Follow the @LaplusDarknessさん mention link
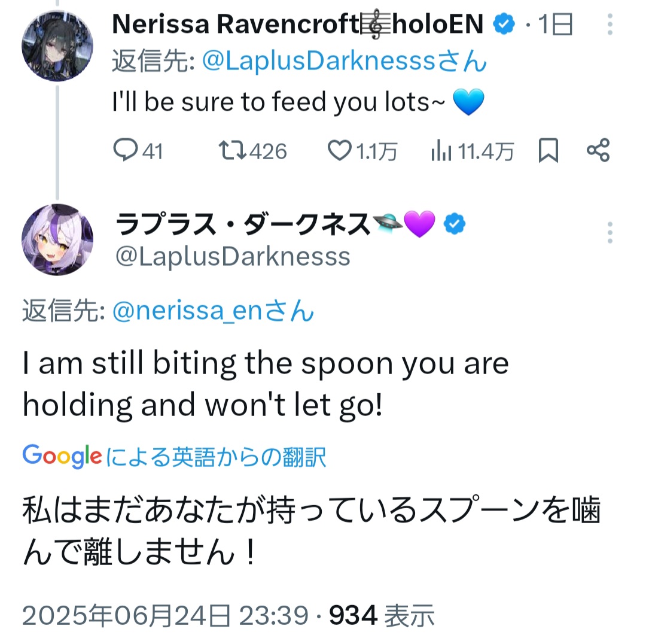The width and height of the screenshot is (646, 644). point(345,61)
